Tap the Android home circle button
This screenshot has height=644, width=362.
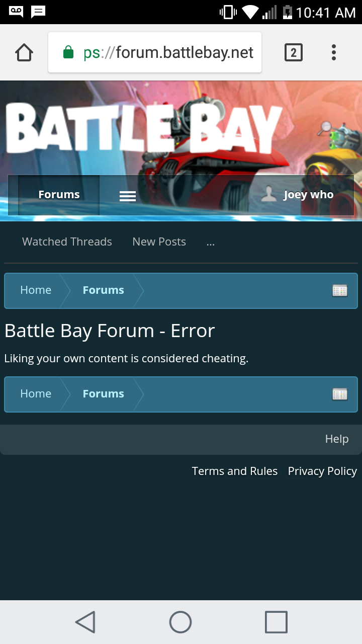pos(180,622)
